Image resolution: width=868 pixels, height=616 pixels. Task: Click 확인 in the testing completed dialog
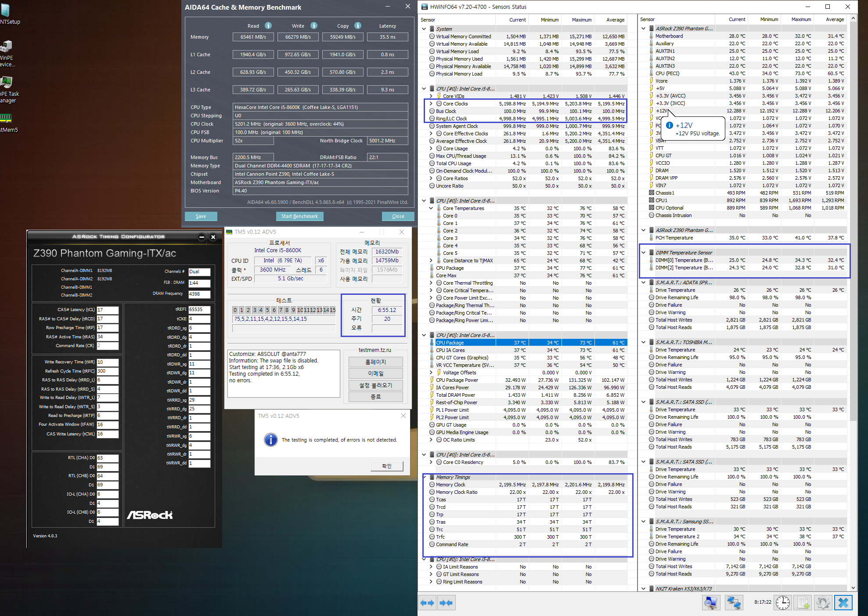387,466
